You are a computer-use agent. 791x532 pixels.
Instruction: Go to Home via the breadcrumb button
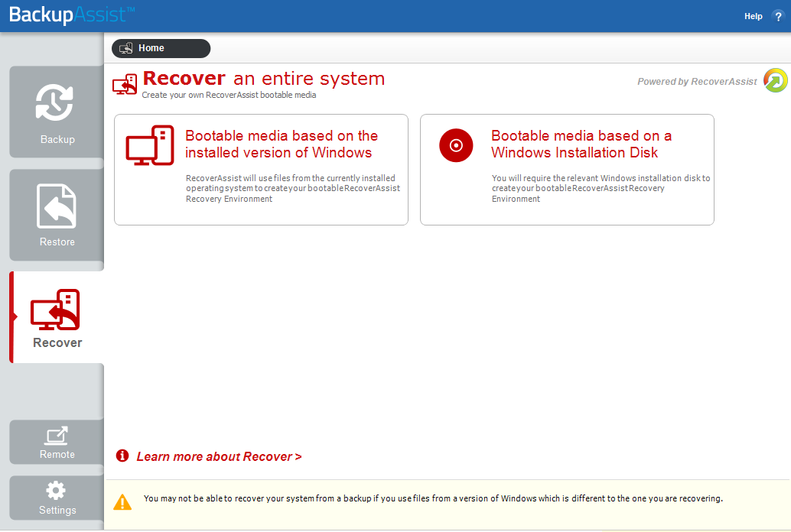[161, 48]
